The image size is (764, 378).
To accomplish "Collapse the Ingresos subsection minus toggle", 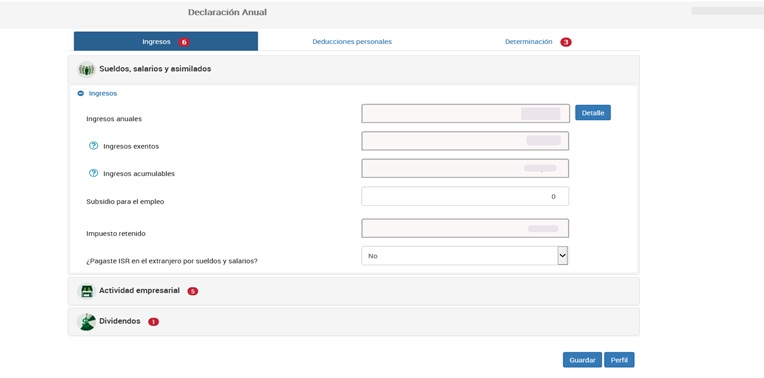I will pos(81,93).
